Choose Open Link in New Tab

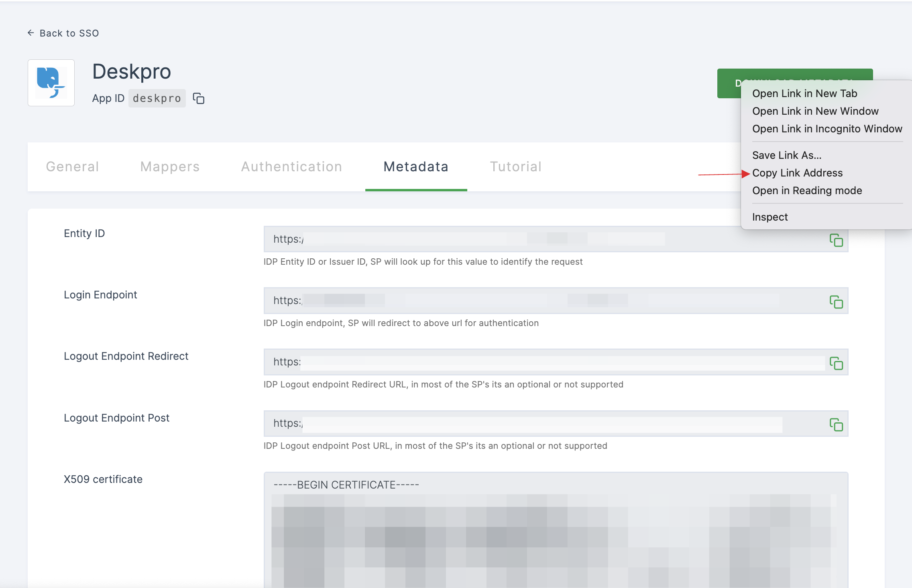pyautogui.click(x=804, y=93)
